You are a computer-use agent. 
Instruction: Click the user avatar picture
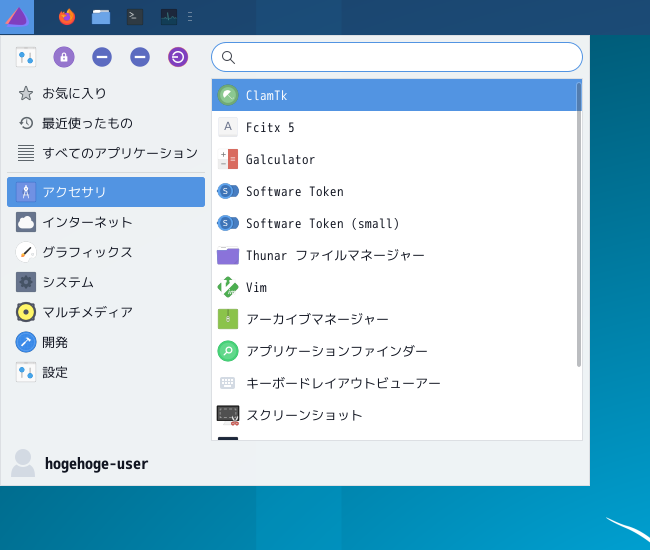click(23, 463)
